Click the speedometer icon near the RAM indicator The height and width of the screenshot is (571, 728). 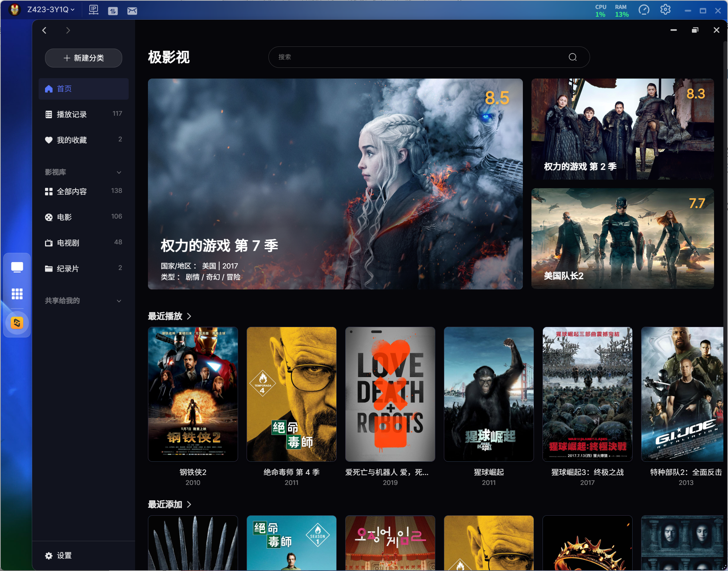644,10
